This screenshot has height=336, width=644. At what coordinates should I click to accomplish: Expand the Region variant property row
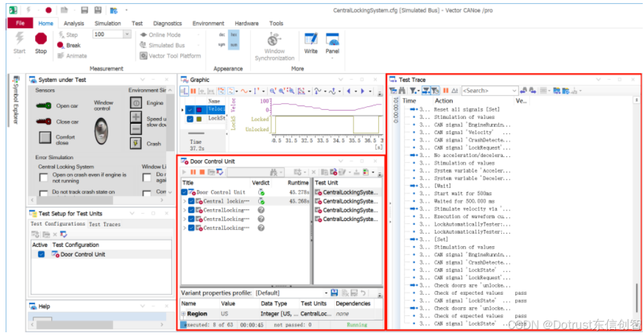184,314
